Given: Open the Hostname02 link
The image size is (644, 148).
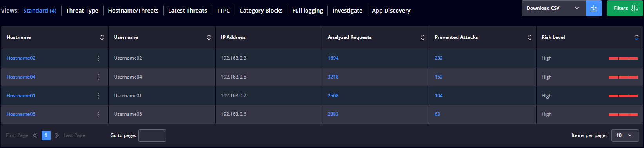Looking at the screenshot, I should coord(21,58).
